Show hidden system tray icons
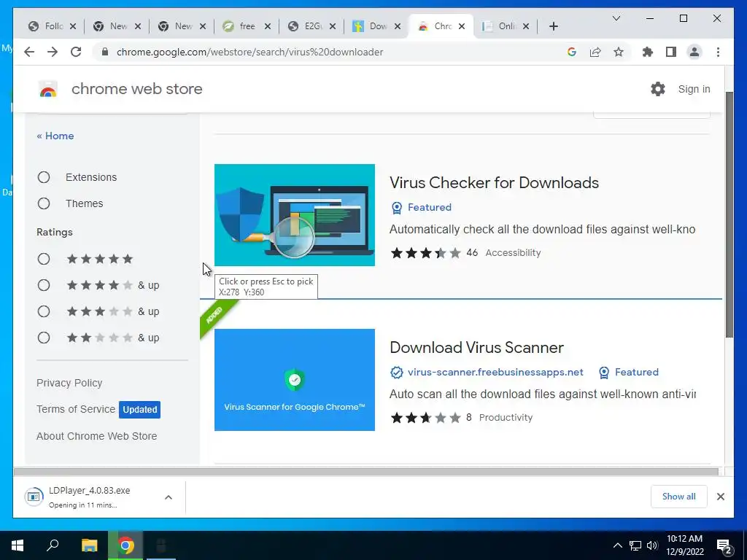747x560 pixels. pos(617,545)
